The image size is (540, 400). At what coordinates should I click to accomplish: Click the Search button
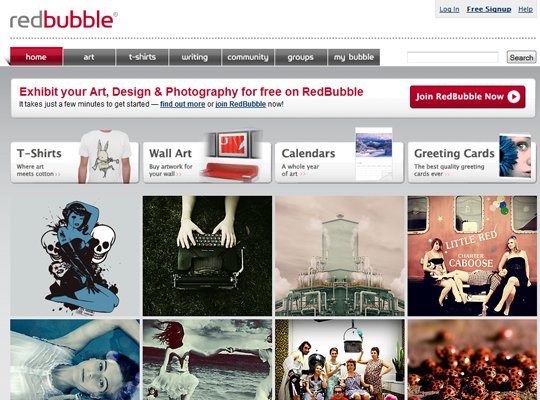tap(521, 57)
